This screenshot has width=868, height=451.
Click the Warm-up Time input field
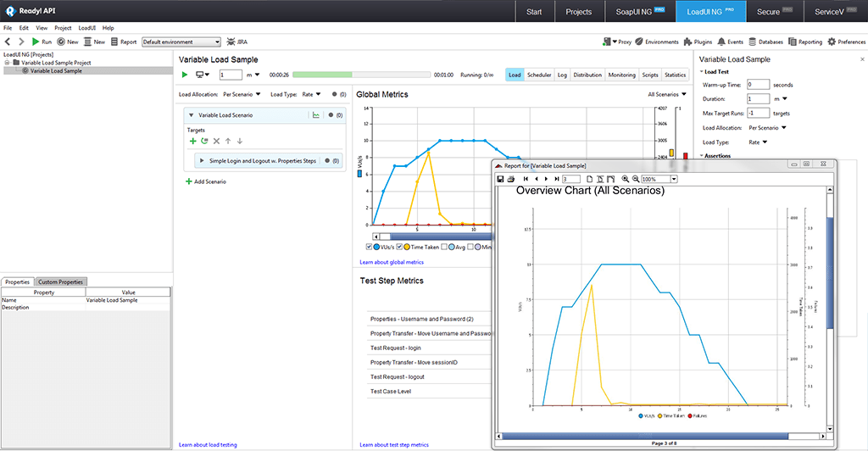point(759,85)
